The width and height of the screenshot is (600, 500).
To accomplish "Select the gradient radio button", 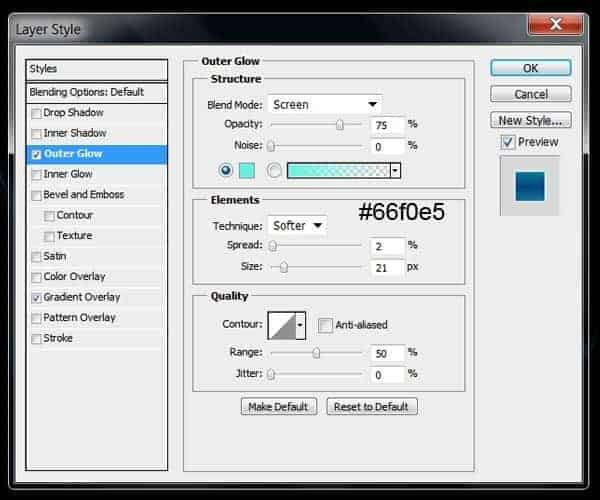I will pyautogui.click(x=274, y=171).
